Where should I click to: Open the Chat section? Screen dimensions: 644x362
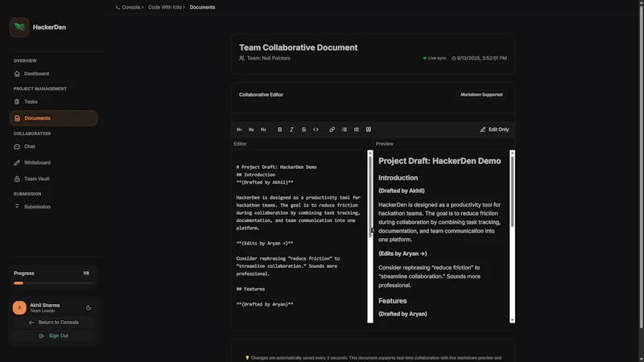(53, 146)
